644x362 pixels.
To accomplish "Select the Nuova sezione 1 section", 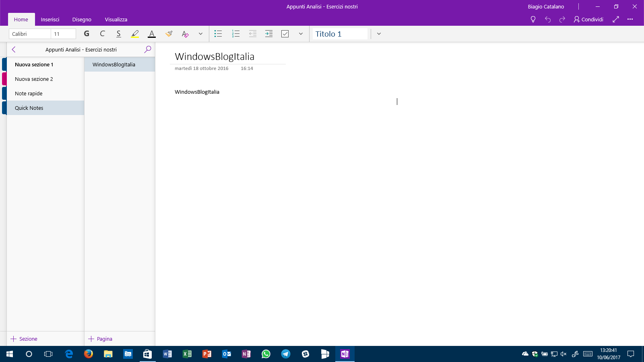I will point(45,64).
